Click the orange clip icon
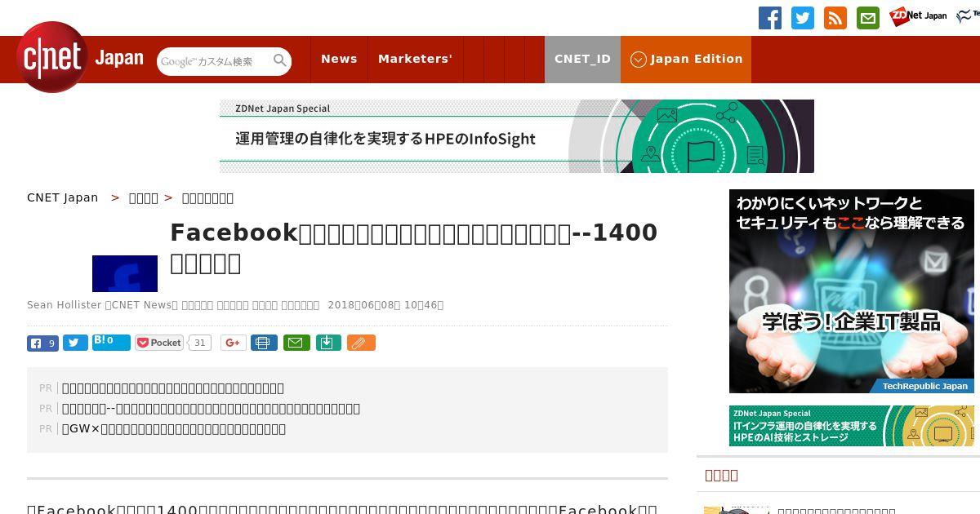Image resolution: width=980 pixels, height=514 pixels. tap(361, 343)
